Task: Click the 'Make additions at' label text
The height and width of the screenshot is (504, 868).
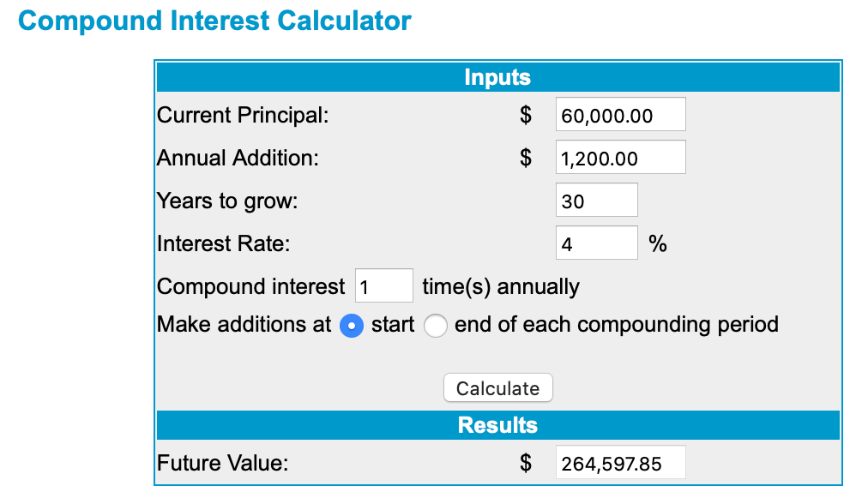Action: [x=244, y=325]
